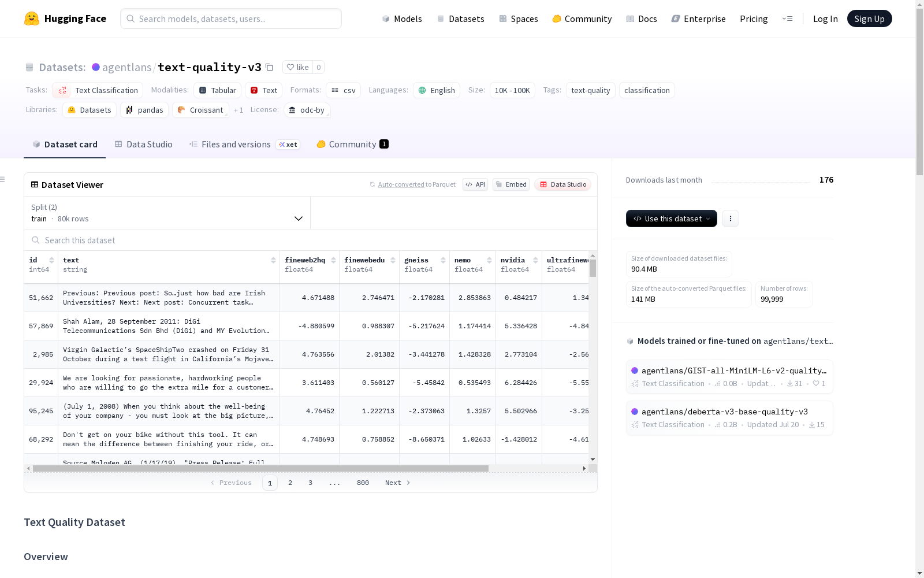Go to Spaces in top navigation
This screenshot has width=924, height=578.
tap(519, 18)
